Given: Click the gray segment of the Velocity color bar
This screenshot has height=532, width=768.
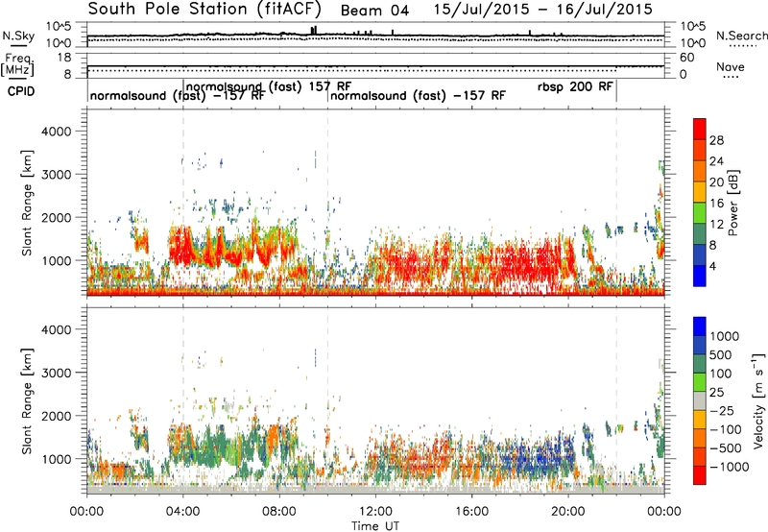Looking at the screenshot, I should point(700,401).
